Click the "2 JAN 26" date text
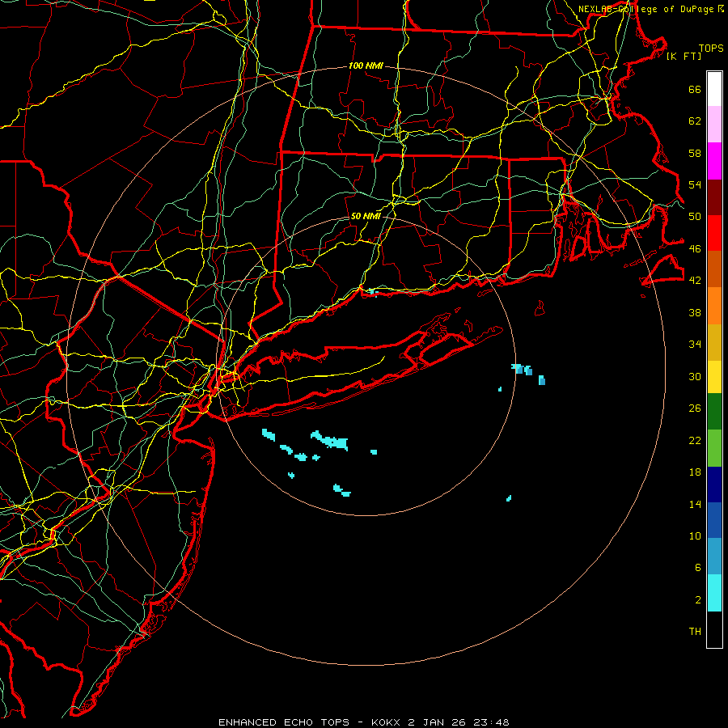The image size is (728, 728). (438, 722)
